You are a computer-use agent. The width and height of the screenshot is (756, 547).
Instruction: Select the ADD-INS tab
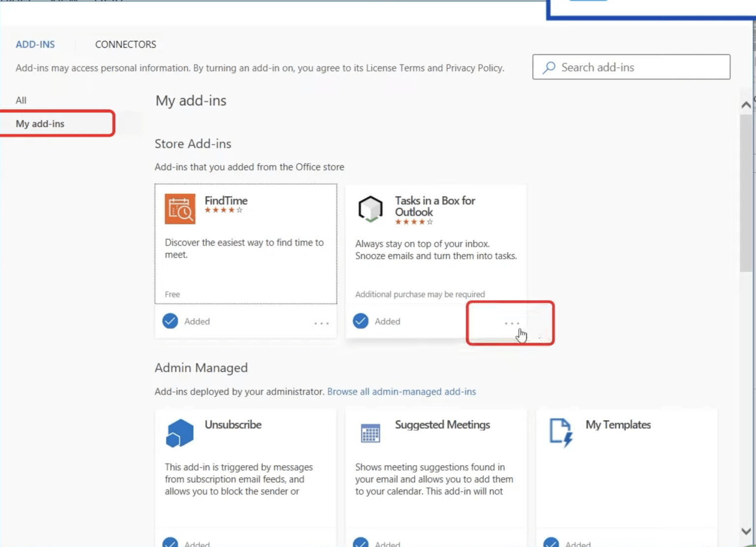(35, 44)
